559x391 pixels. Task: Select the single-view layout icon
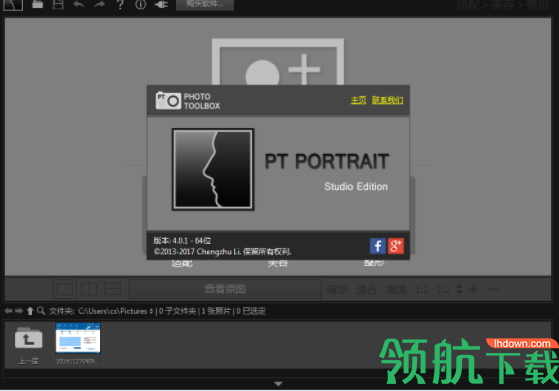[x=65, y=289]
